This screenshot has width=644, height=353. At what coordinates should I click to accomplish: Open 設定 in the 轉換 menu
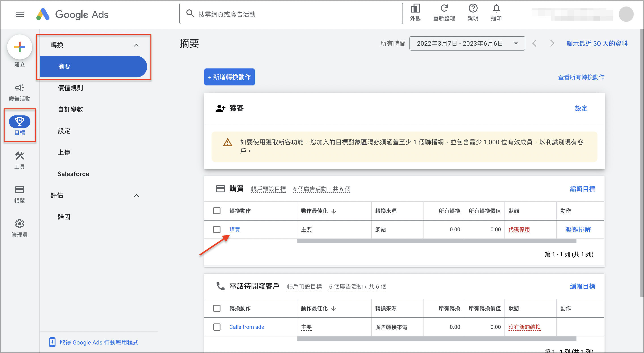(64, 131)
